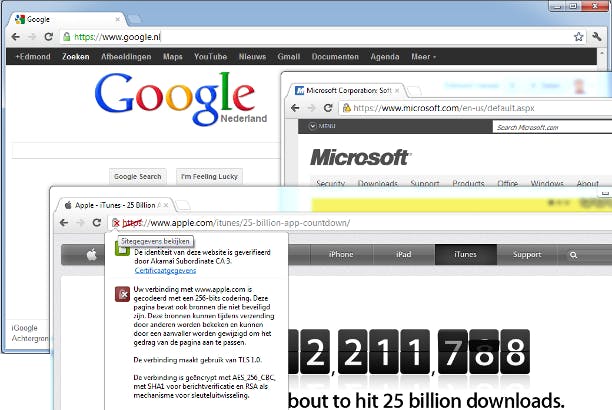Click the Microsoft logo

point(360,157)
